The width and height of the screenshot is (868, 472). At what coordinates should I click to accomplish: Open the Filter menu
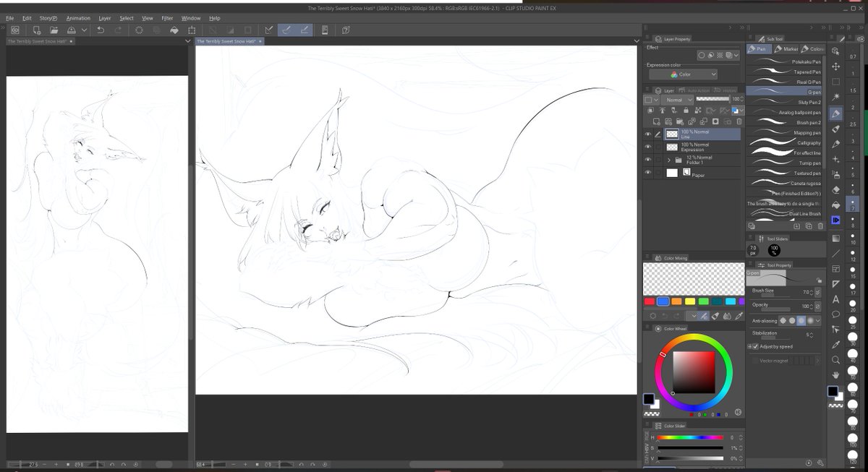coord(167,17)
